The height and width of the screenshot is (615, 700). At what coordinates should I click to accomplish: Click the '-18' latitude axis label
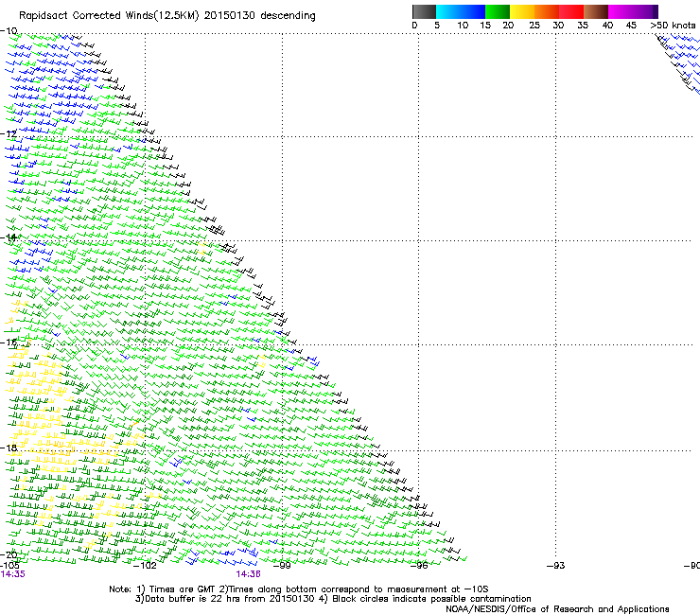[9, 448]
